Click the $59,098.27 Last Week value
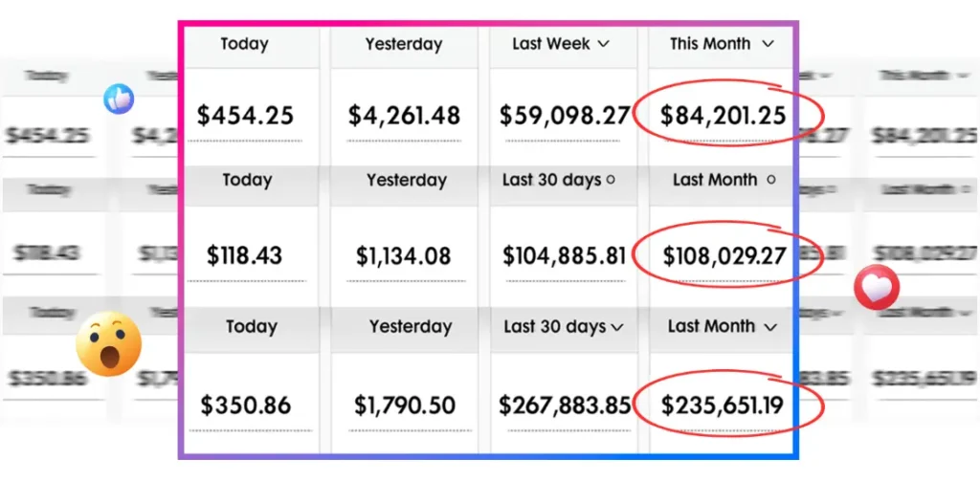The width and height of the screenshot is (980, 482). (564, 117)
